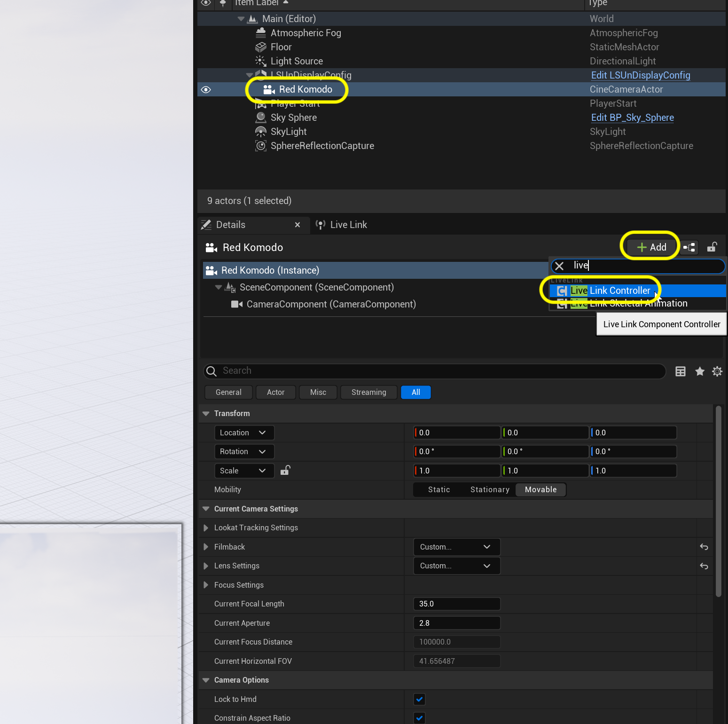
Task: Click the eye column header icon
Action: pyautogui.click(x=206, y=3)
